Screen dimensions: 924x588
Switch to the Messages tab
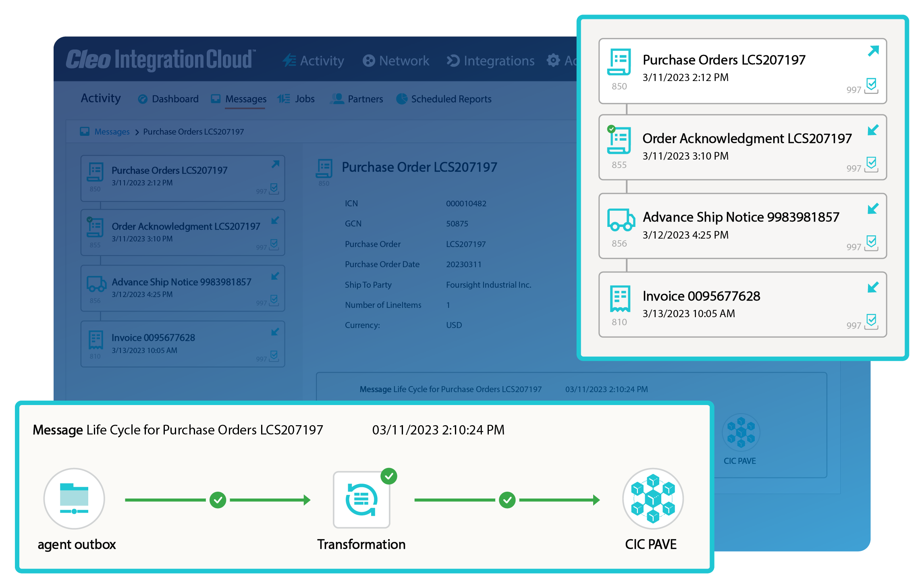click(239, 99)
